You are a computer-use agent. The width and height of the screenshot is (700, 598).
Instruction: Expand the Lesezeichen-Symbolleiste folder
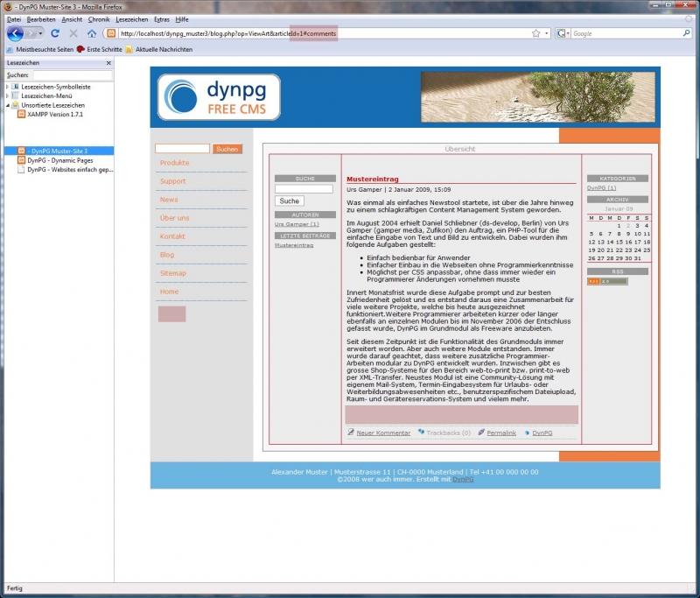[x=8, y=87]
